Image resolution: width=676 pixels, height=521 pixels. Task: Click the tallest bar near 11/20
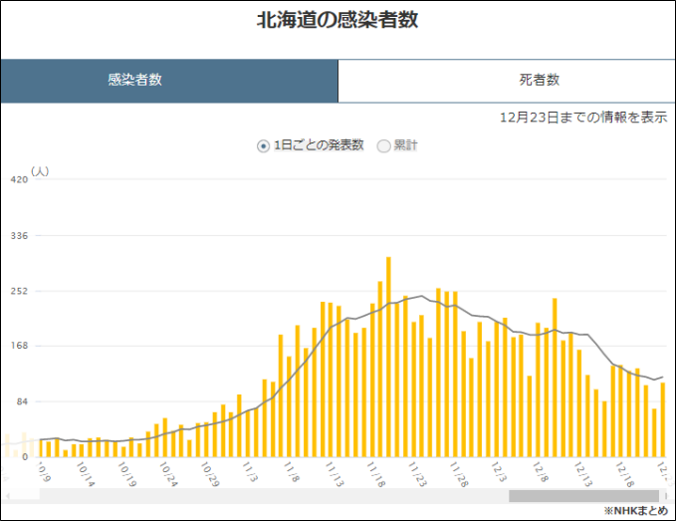point(388,357)
